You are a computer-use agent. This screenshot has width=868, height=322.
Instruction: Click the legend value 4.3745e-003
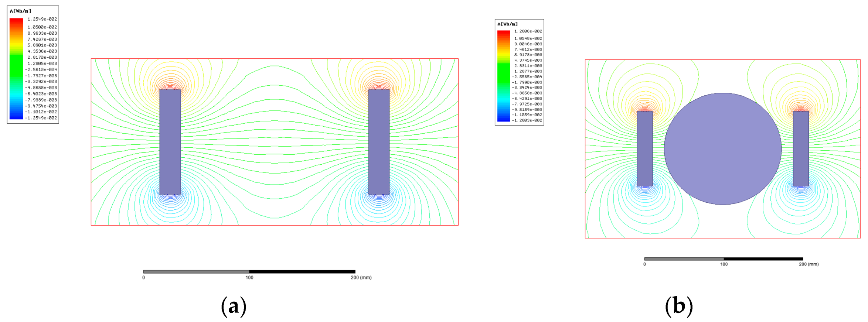pos(528,60)
